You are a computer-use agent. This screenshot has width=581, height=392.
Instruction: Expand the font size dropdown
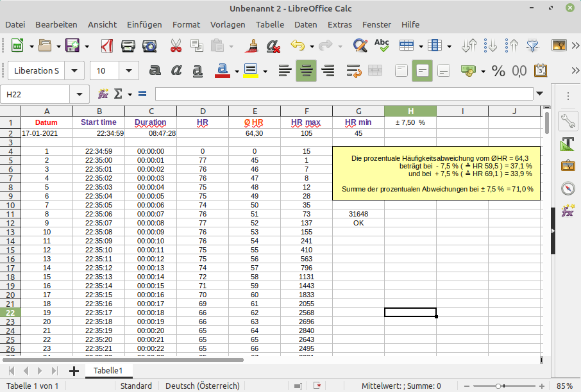coord(129,70)
